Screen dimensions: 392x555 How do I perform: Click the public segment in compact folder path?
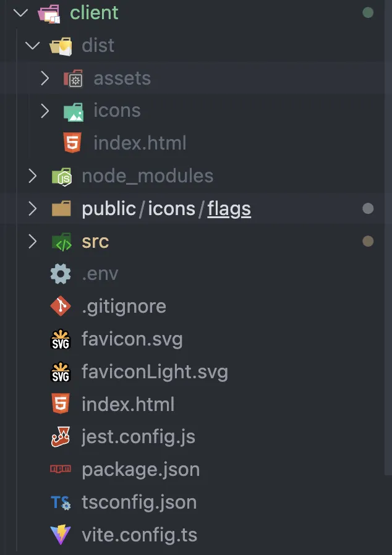(108, 209)
